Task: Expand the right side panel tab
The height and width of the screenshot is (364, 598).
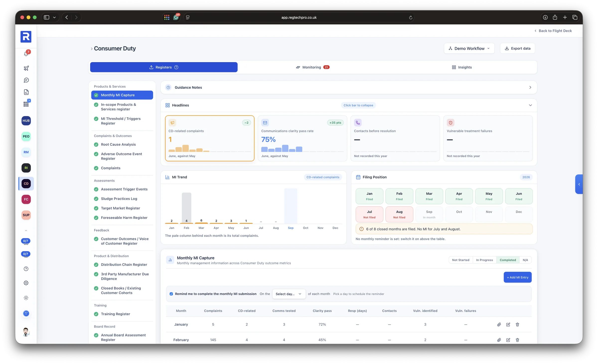Action: (x=579, y=184)
